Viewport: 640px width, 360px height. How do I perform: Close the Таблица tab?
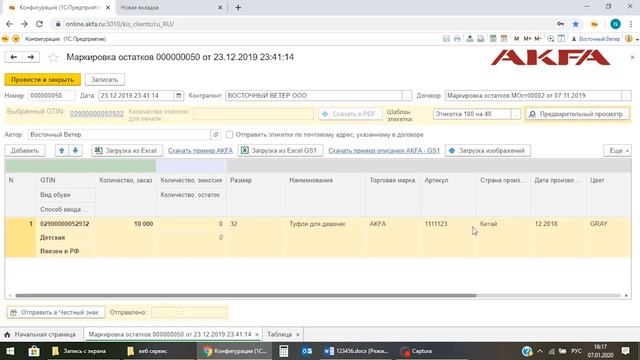point(298,335)
